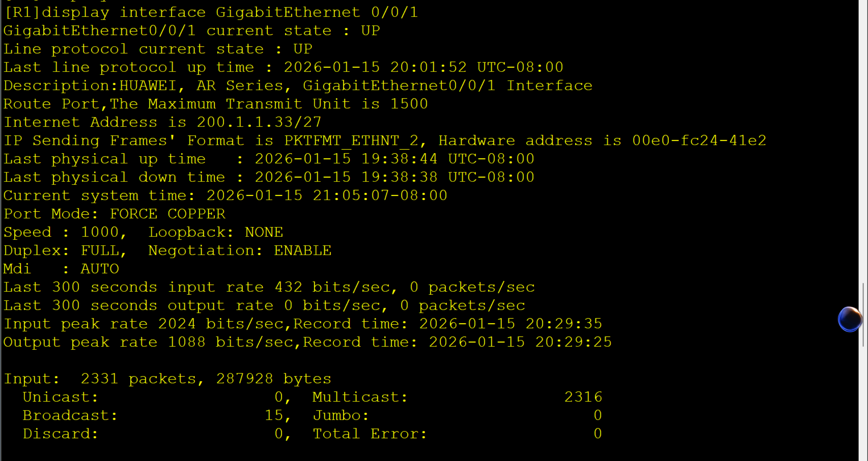Click the Speed 1000 value
Screen dimensions: 868x461
tap(99, 232)
